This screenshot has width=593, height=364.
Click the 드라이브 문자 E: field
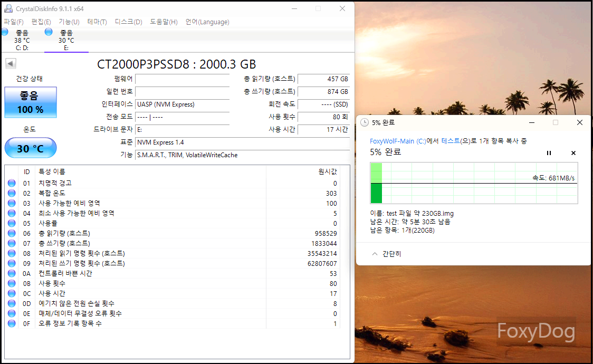(183, 129)
